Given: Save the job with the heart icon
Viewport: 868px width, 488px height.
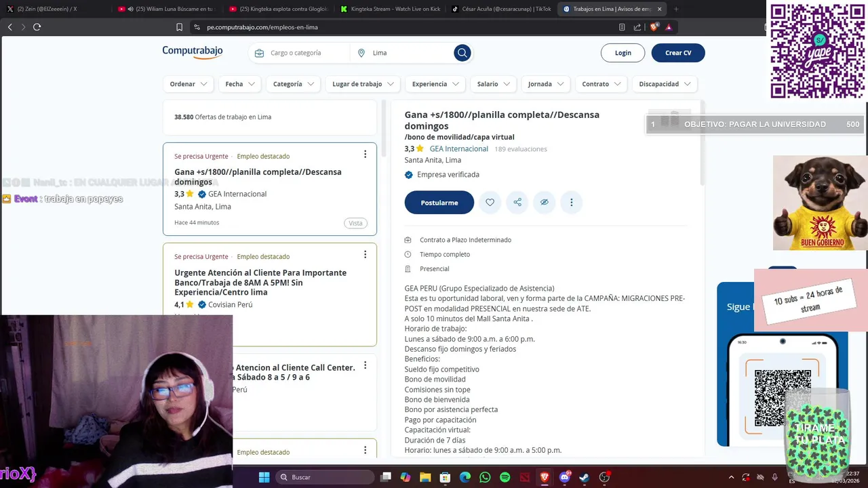Looking at the screenshot, I should coord(490,202).
